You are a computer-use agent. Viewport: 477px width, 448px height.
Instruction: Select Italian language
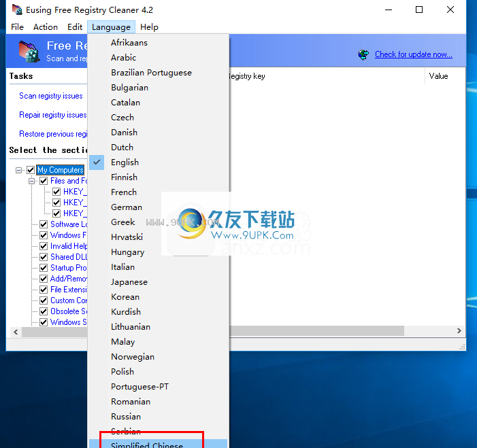pyautogui.click(x=158, y=267)
